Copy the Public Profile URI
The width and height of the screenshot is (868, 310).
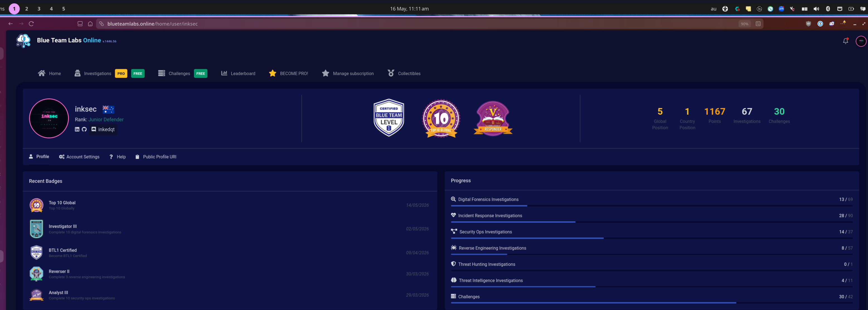coord(156,157)
